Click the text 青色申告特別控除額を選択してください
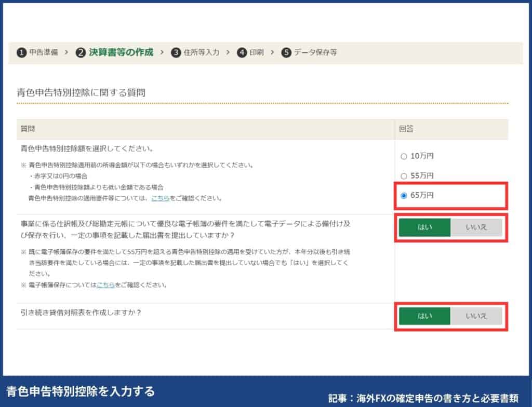 click(x=87, y=148)
